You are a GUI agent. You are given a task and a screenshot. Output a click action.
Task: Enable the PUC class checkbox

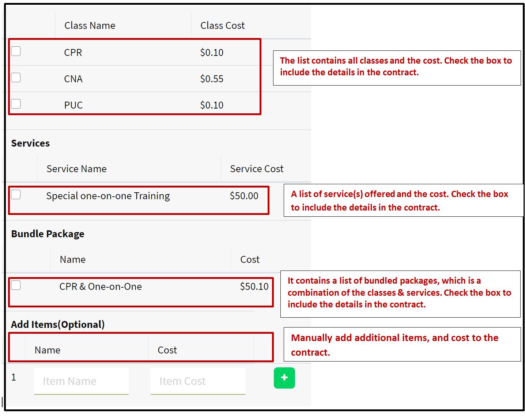tap(16, 104)
